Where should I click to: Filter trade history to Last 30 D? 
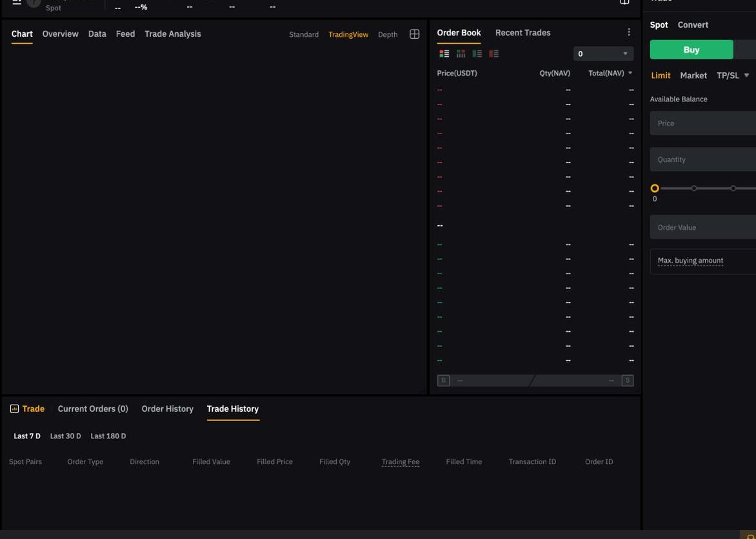tap(66, 436)
